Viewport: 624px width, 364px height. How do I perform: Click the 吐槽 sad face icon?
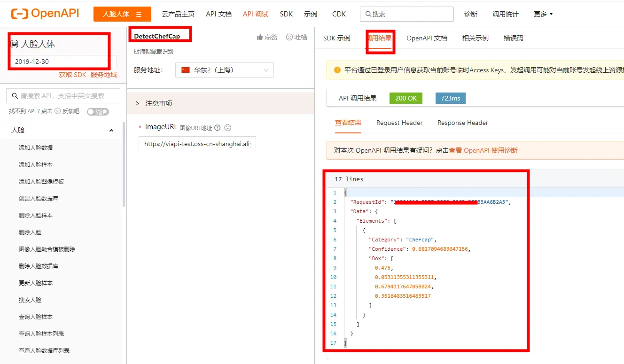[x=289, y=37]
